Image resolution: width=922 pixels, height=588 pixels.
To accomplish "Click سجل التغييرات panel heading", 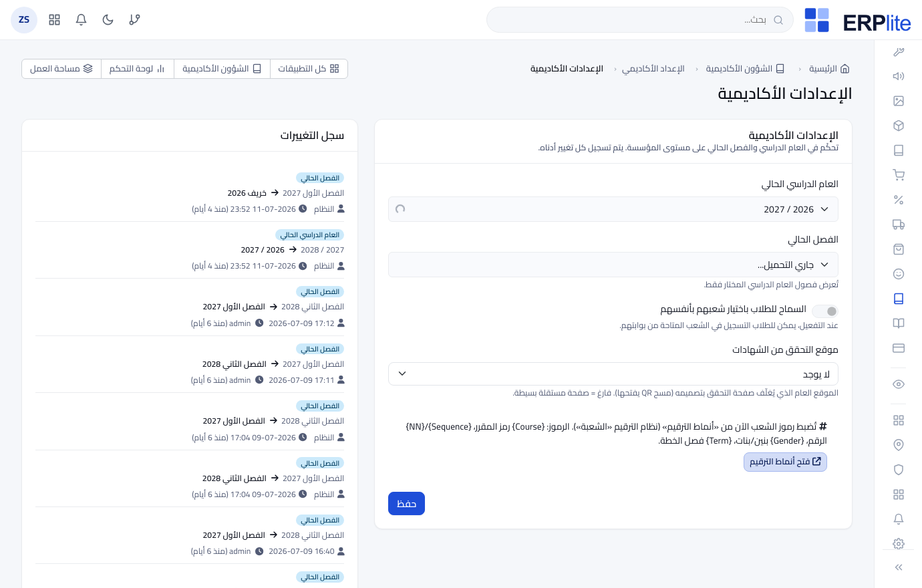I will pyautogui.click(x=312, y=136).
